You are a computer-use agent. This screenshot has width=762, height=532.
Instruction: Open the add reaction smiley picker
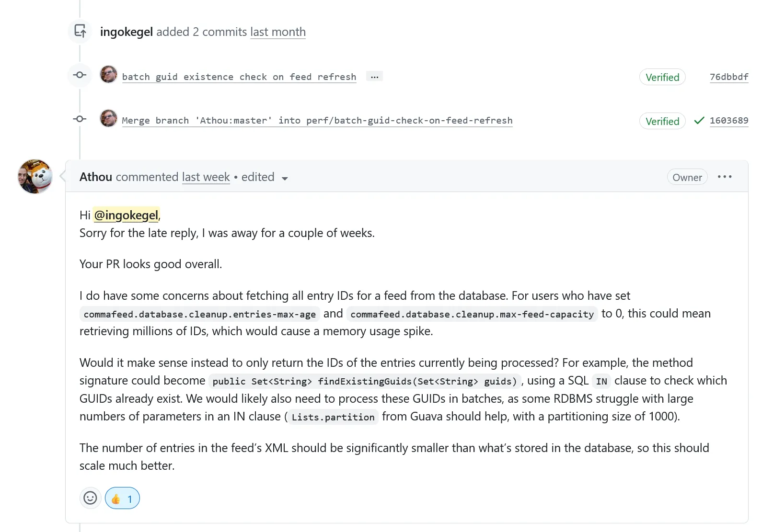pyautogui.click(x=90, y=498)
